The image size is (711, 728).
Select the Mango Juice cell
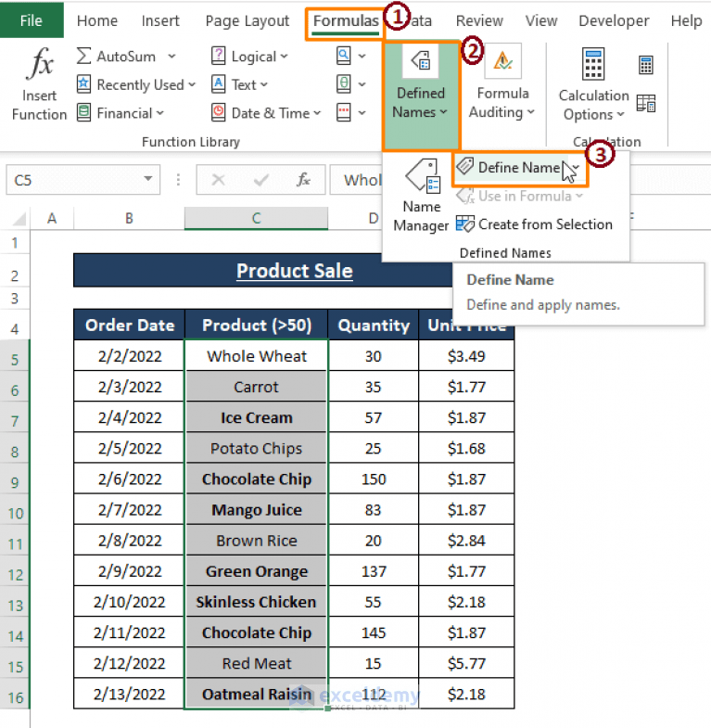pyautogui.click(x=256, y=510)
